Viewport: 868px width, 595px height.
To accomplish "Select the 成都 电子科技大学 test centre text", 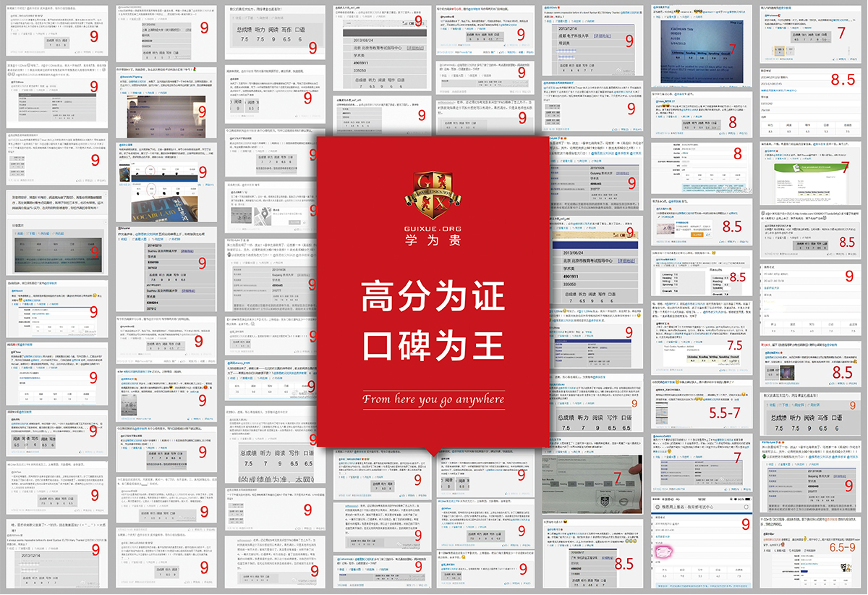I will click(573, 35).
